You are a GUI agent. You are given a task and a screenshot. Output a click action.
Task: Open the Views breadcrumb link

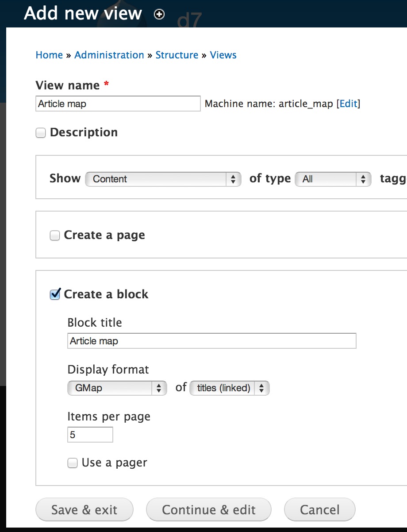coord(223,55)
